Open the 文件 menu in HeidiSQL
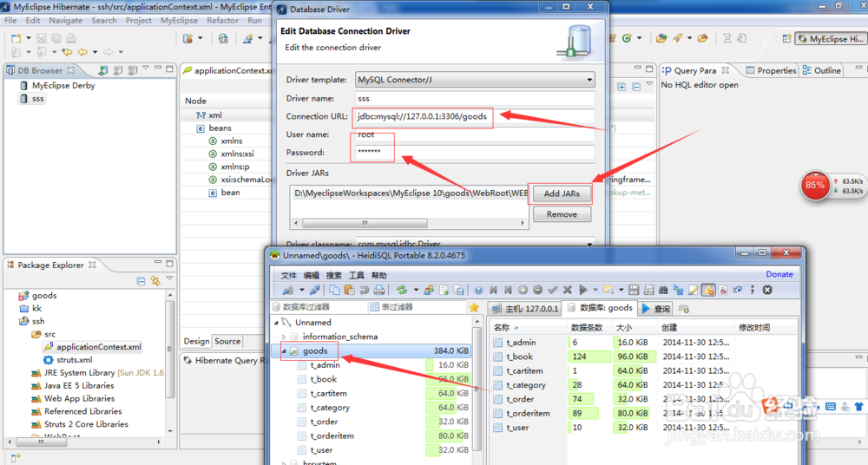Viewport: 868px width, 465px height. click(x=288, y=275)
